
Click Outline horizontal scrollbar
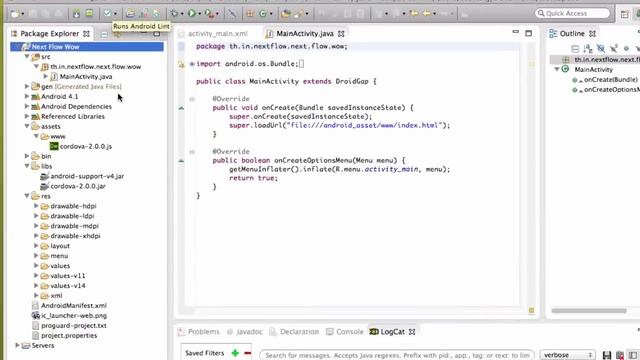coord(589,311)
